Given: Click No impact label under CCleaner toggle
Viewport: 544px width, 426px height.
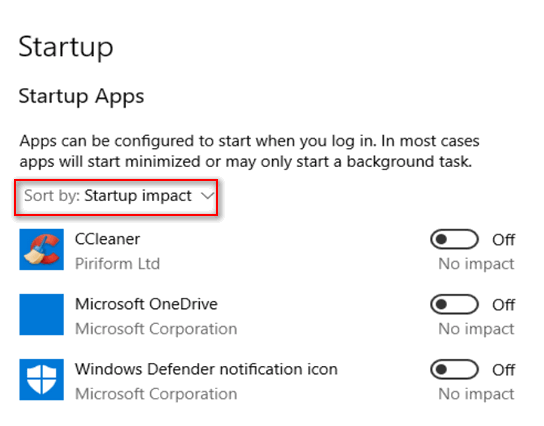Looking at the screenshot, I should pyautogui.click(x=476, y=264).
